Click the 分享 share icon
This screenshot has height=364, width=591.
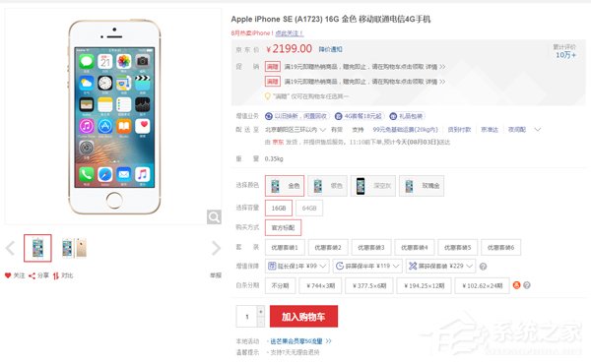(x=33, y=275)
